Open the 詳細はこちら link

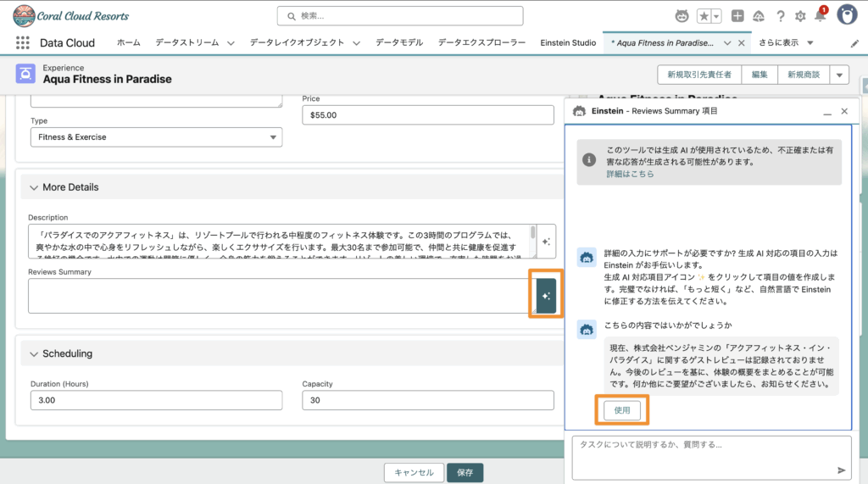tap(630, 174)
